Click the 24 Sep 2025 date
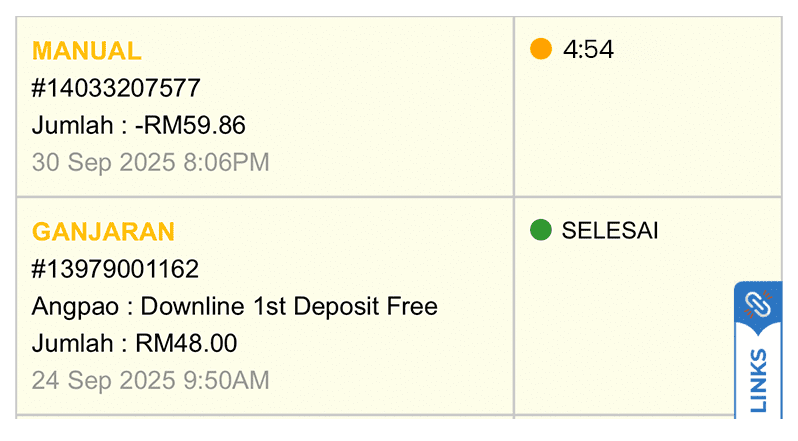This screenshot has height=441, width=798. pyautogui.click(x=103, y=380)
